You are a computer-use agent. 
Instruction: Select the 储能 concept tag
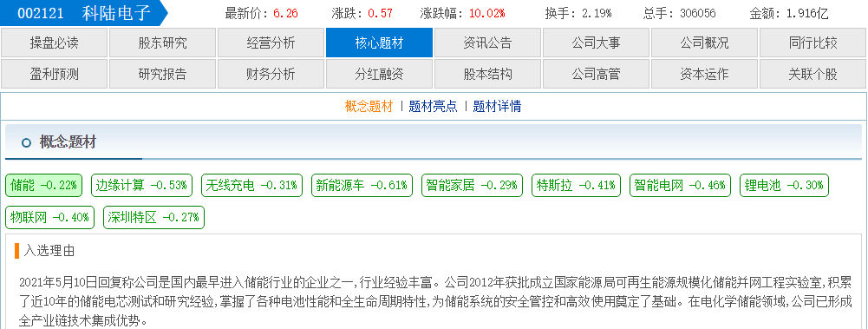click(x=43, y=186)
